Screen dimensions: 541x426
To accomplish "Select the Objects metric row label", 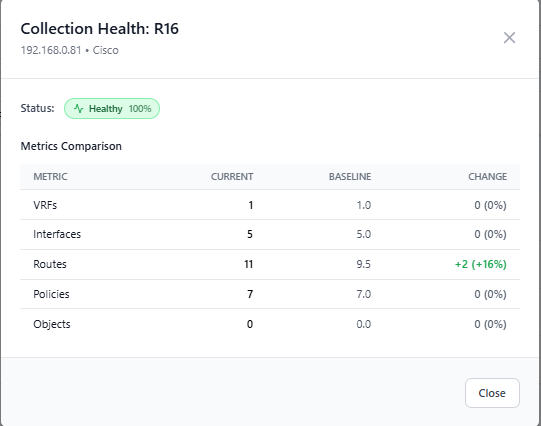I will (52, 324).
